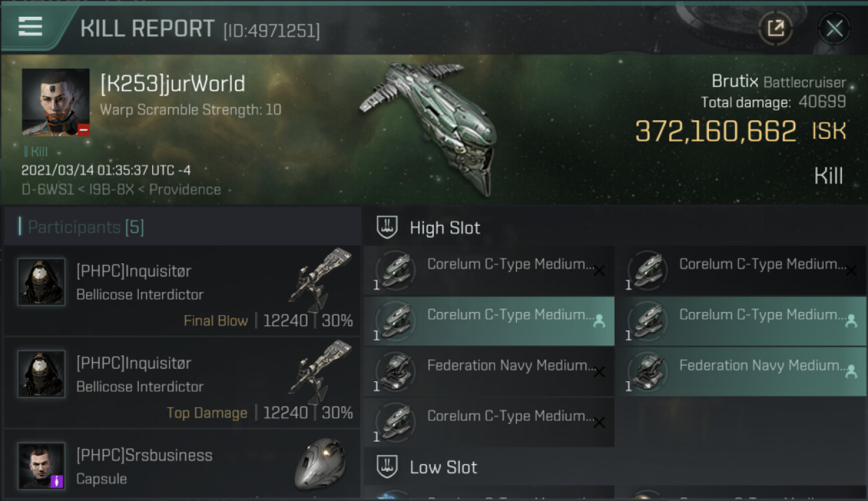Open the hamburger menu icon
Viewport: 868px width, 501px height.
30,27
